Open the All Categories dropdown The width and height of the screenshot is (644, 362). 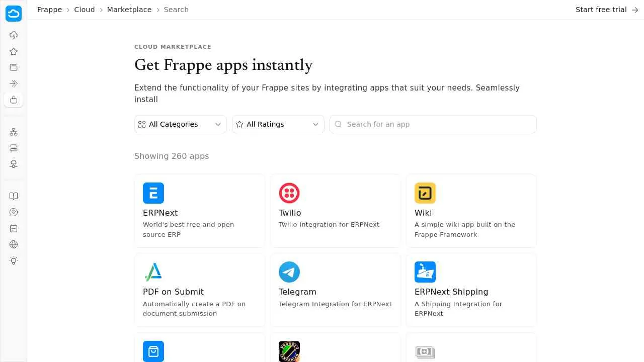click(x=181, y=124)
